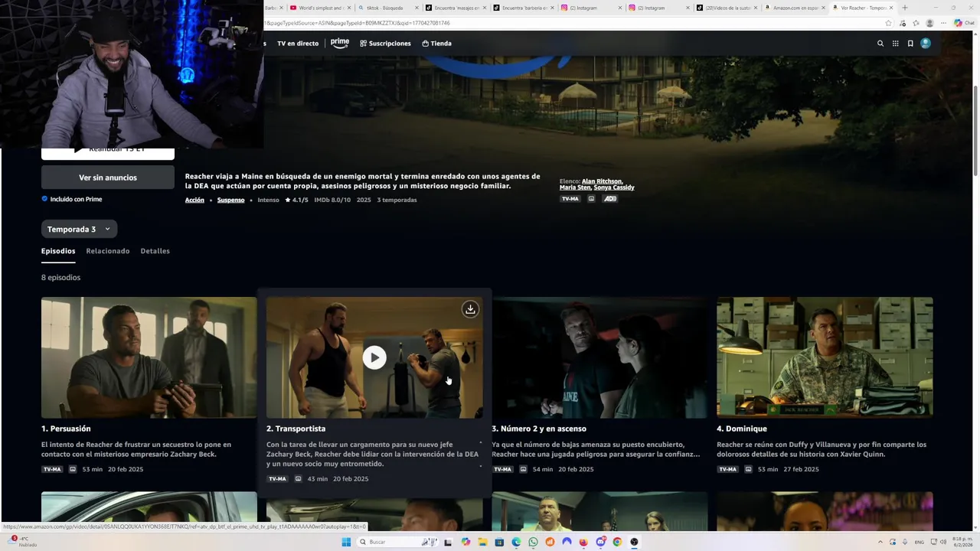This screenshot has width=980, height=551.
Task: Open cast member Alan Ritchson link
Action: (x=602, y=181)
